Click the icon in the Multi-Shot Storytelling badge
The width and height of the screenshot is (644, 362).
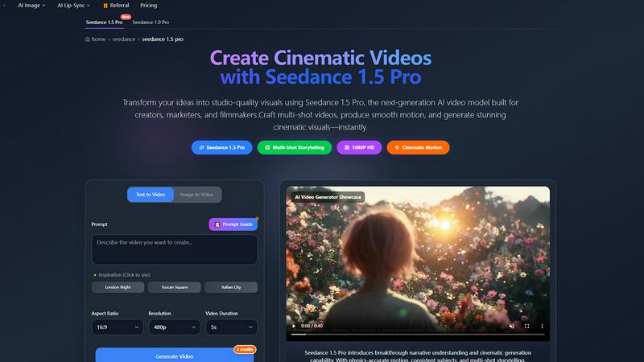pyautogui.click(x=267, y=147)
